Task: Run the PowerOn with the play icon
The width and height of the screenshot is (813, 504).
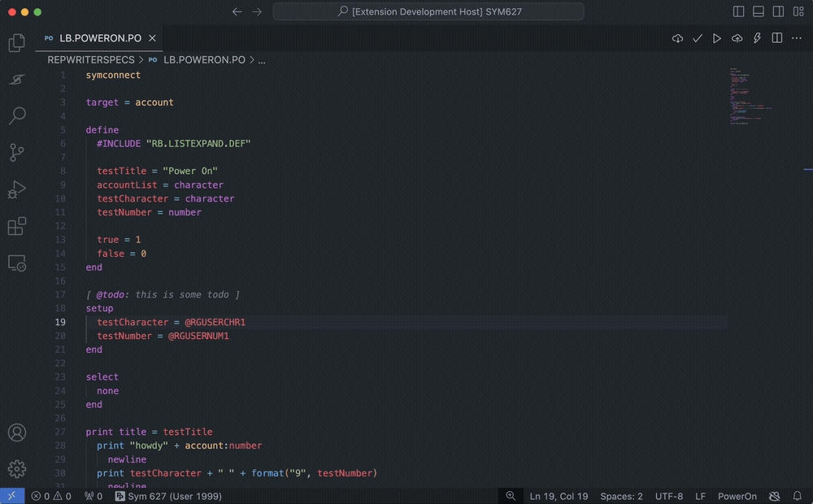Action: point(717,38)
